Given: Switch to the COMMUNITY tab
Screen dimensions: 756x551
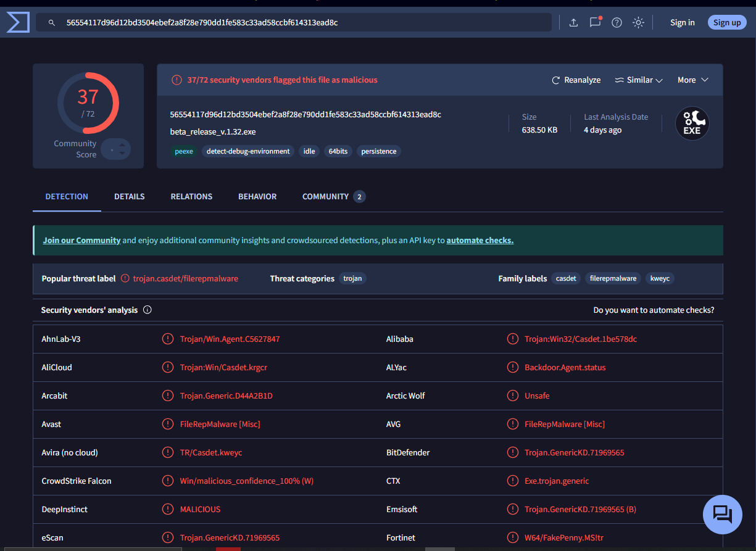Looking at the screenshot, I should point(333,197).
